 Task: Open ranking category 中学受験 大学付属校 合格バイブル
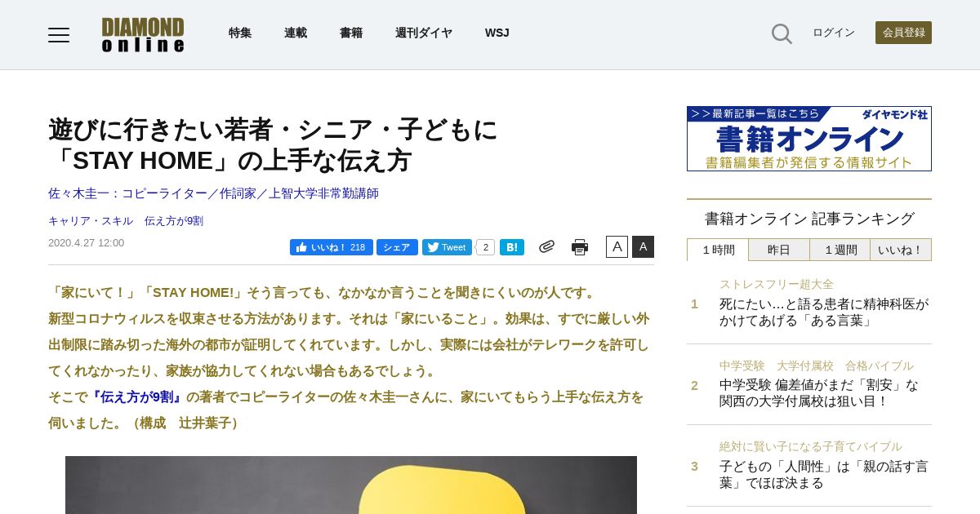[817, 366]
